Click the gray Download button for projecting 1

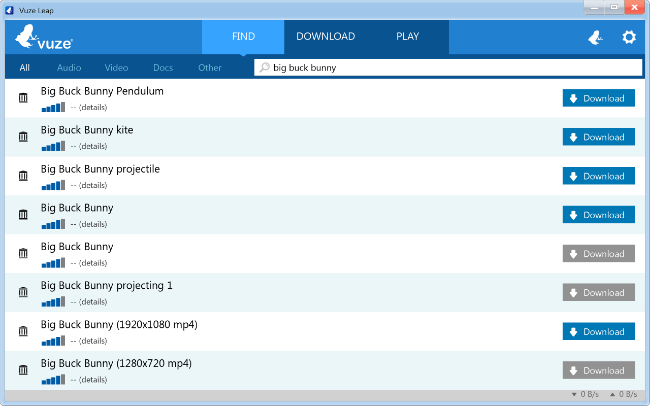point(599,292)
